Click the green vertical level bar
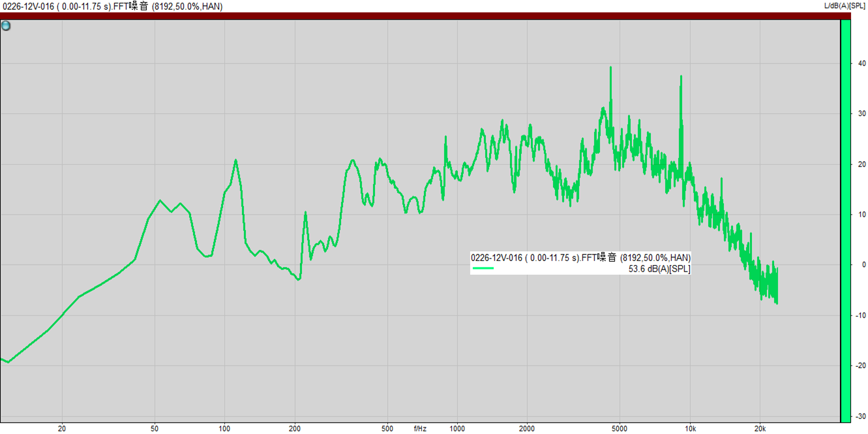868x434 pixels. (x=845, y=221)
